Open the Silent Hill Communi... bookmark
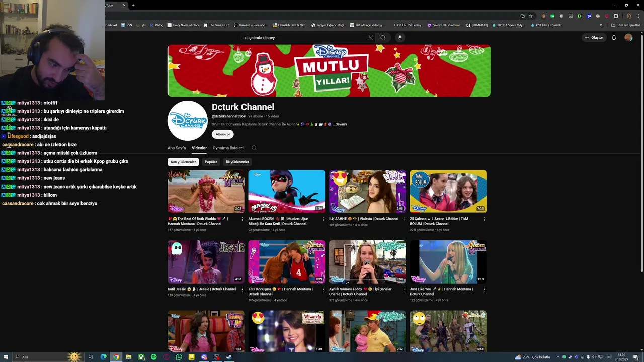Viewport: 644px width, 362px height. tap(444, 25)
